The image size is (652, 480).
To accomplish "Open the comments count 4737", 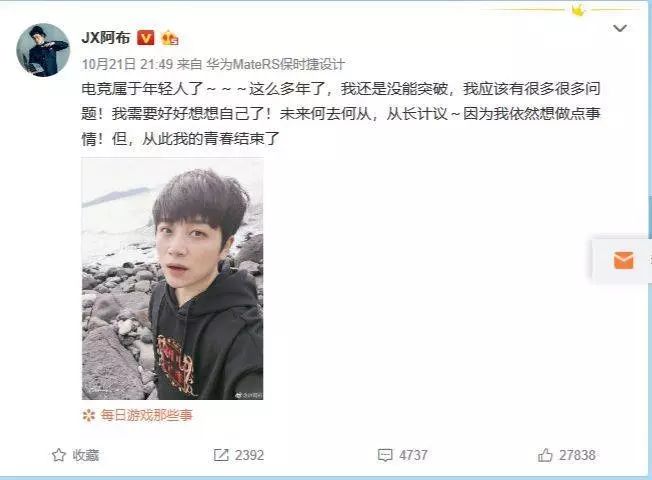I will (x=413, y=455).
